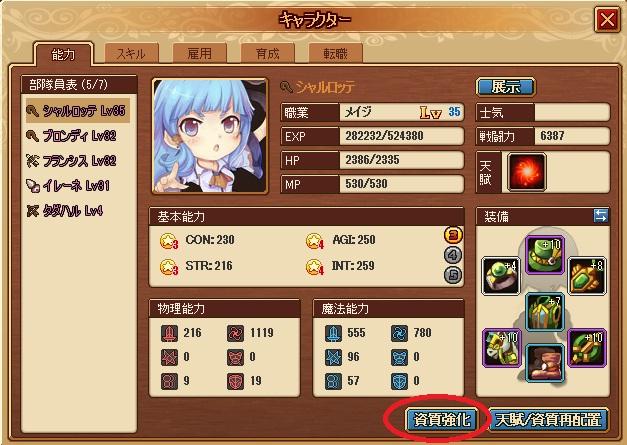This screenshot has width=627, height=445.
Task: Click the red swirl talent icon
Action: (x=526, y=172)
